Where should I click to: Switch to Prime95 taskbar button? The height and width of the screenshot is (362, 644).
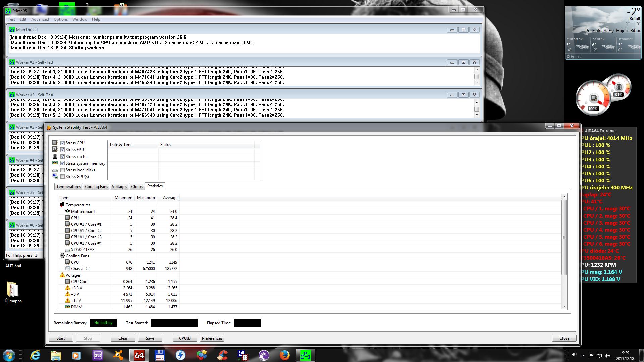[305, 355]
